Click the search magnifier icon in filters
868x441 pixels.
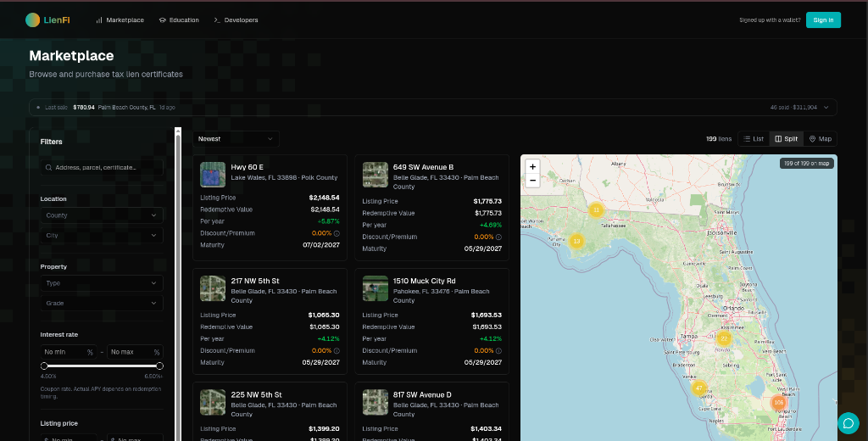tap(48, 167)
